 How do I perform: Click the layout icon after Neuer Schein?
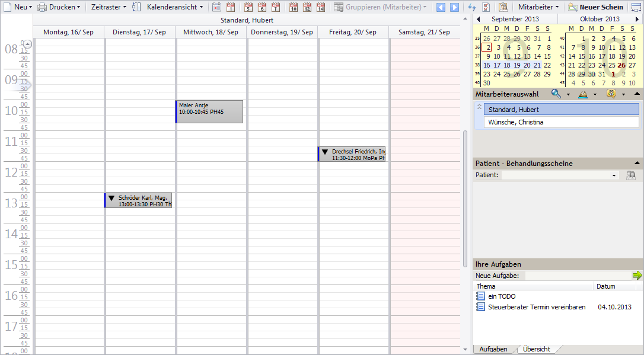tap(636, 7)
